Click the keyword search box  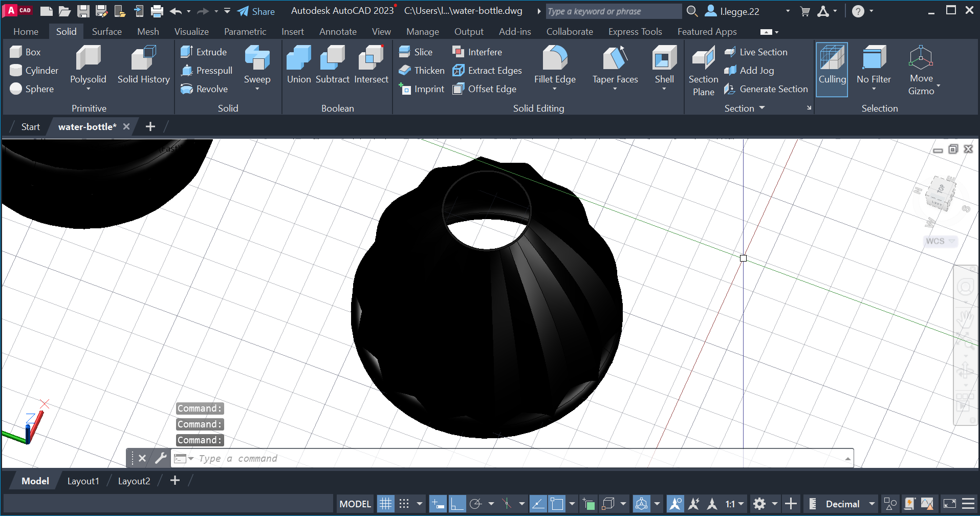(x=613, y=11)
